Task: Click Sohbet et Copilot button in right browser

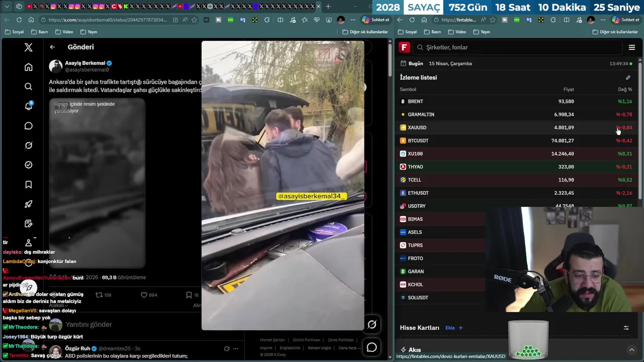Action: click(625, 20)
